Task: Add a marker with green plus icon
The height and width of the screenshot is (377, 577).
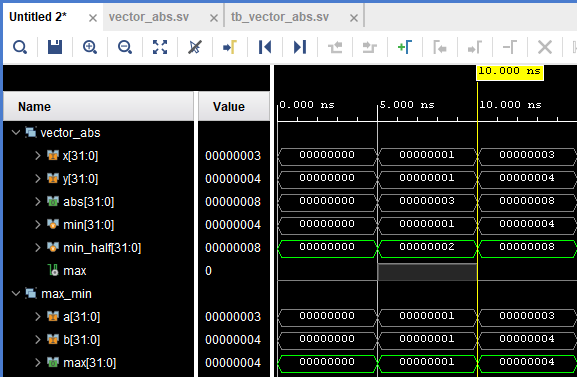Action: [x=405, y=47]
